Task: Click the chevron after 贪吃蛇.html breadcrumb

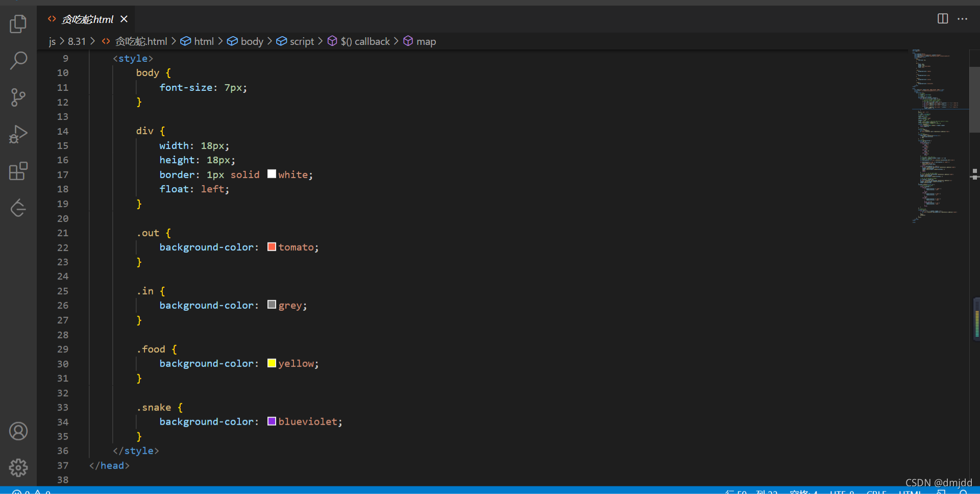Action: 174,41
